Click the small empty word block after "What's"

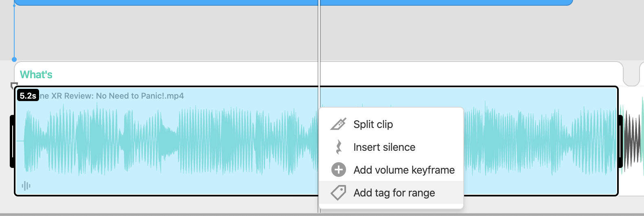tap(631, 74)
